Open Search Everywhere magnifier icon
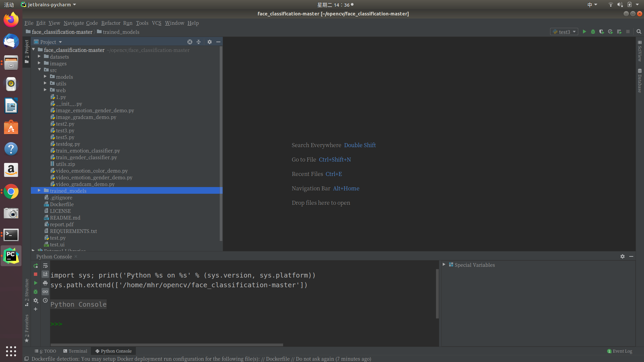The image size is (644, 362). coord(639,32)
